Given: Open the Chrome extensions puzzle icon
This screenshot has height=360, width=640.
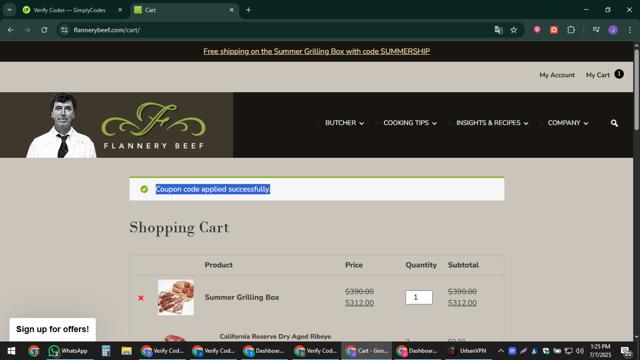Looking at the screenshot, I should pyautogui.click(x=571, y=30).
